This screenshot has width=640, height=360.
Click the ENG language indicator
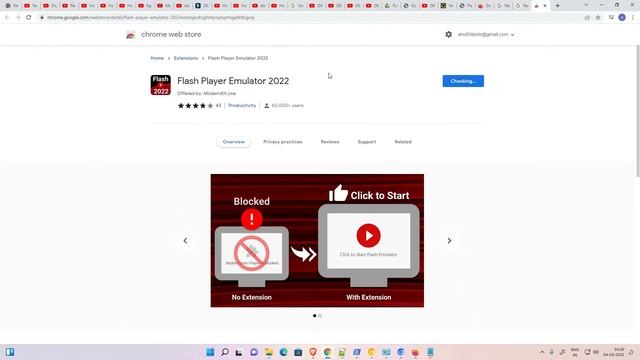575,352
